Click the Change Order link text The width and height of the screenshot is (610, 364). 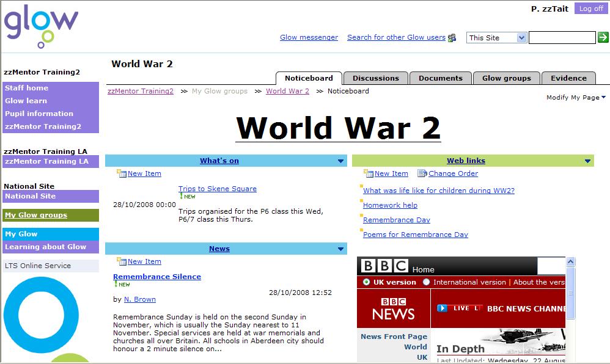(x=453, y=173)
